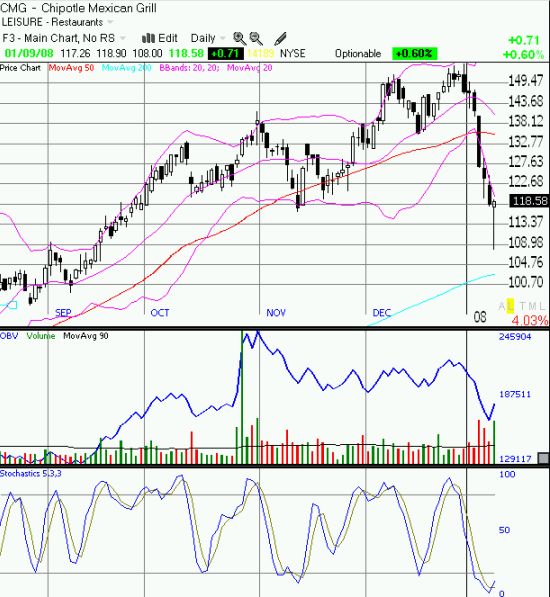Click the open price 117.26
This screenshot has height=597, width=550.
pos(75,53)
